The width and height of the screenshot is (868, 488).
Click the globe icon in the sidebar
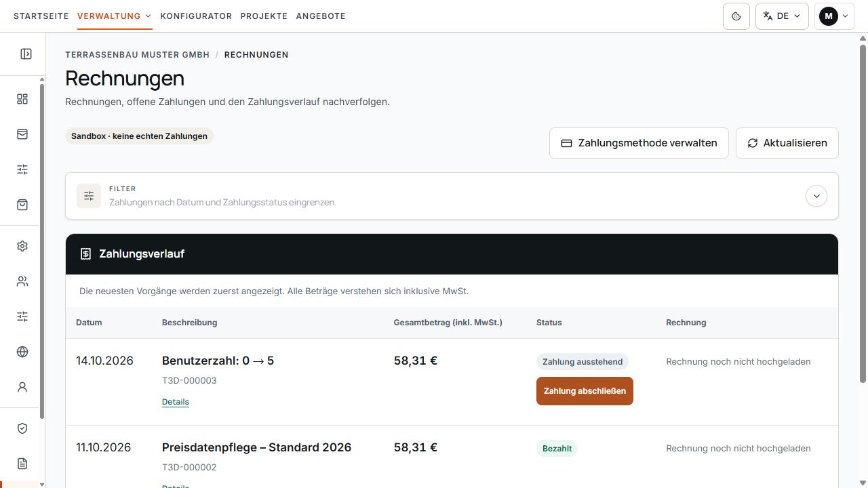point(22,352)
